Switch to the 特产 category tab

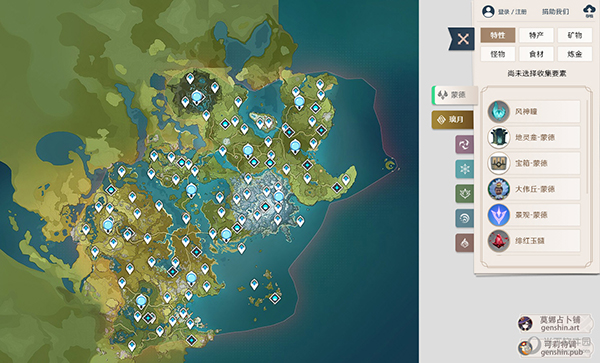[536, 35]
